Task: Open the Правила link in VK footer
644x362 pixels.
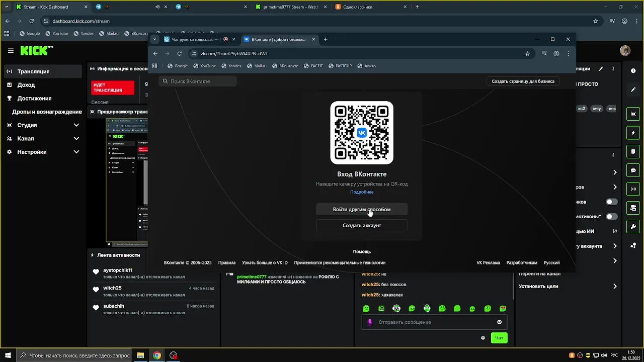Action: click(x=227, y=262)
